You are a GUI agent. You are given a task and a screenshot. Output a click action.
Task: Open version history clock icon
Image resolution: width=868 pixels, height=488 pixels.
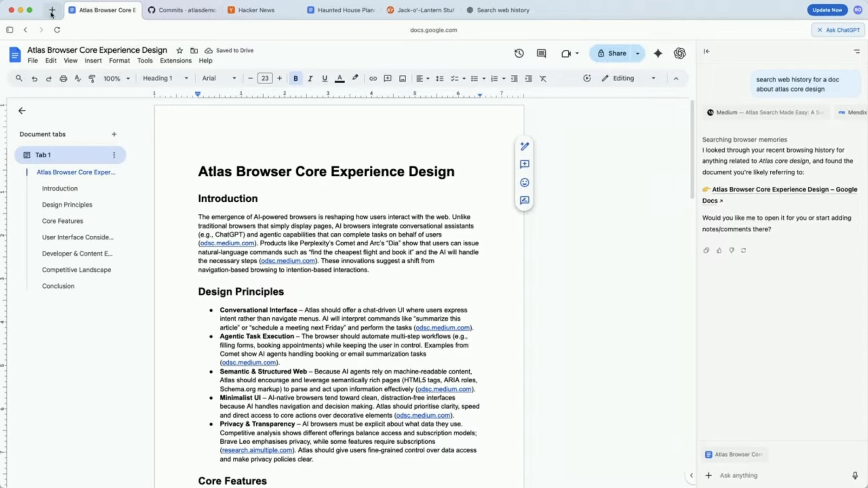tap(519, 53)
